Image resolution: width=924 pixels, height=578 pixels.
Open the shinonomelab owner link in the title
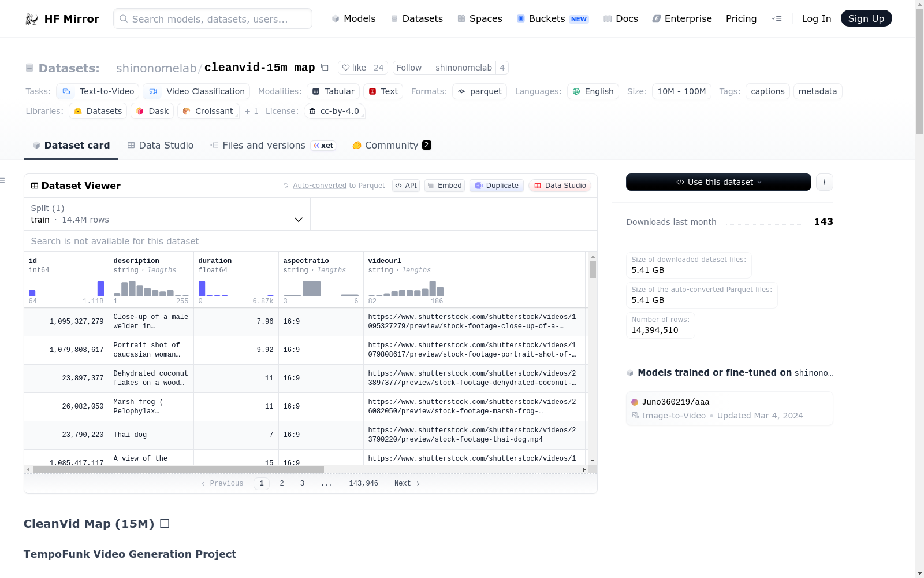157,68
